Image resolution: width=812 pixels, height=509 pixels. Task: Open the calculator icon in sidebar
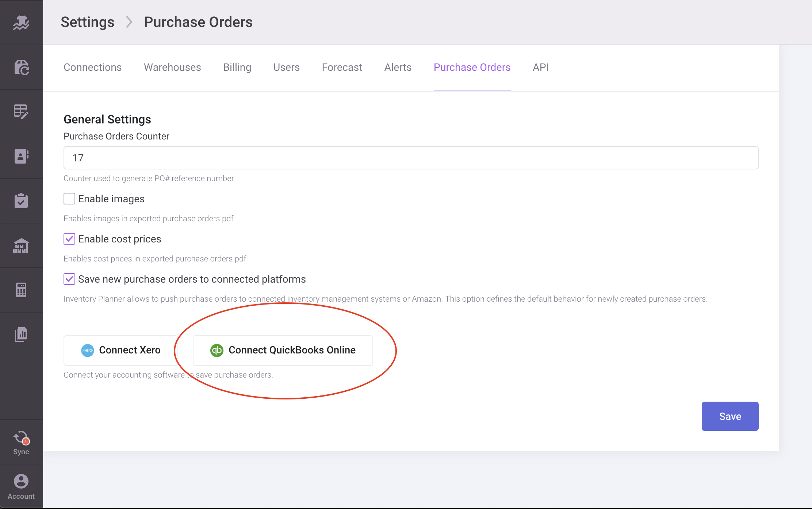[21, 290]
